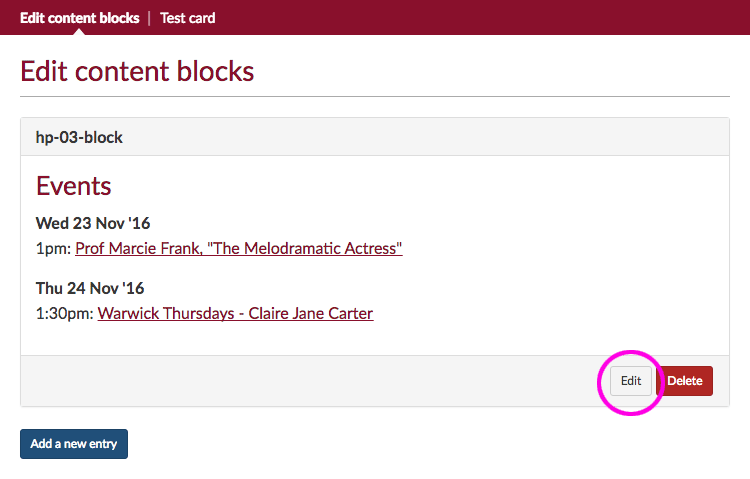Follow the Warwick Thursdays Claire Jane Carter link
750x479 pixels.
[235, 313]
